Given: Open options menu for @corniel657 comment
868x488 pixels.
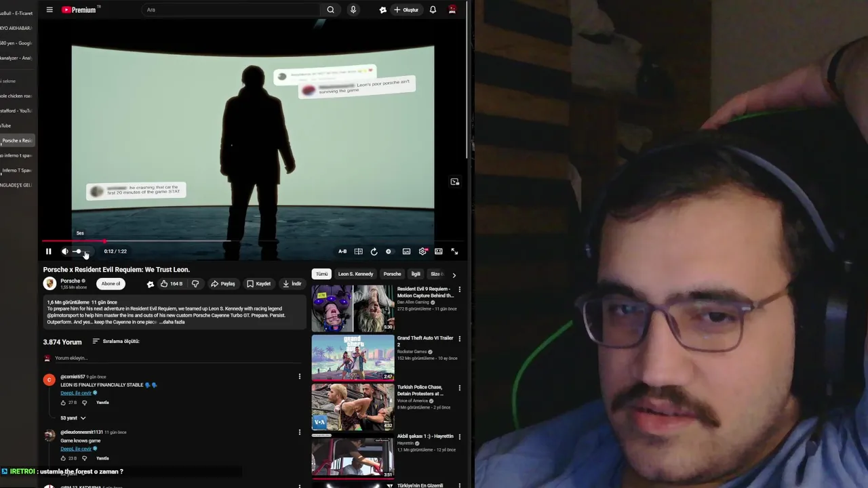Looking at the screenshot, I should pos(299,376).
